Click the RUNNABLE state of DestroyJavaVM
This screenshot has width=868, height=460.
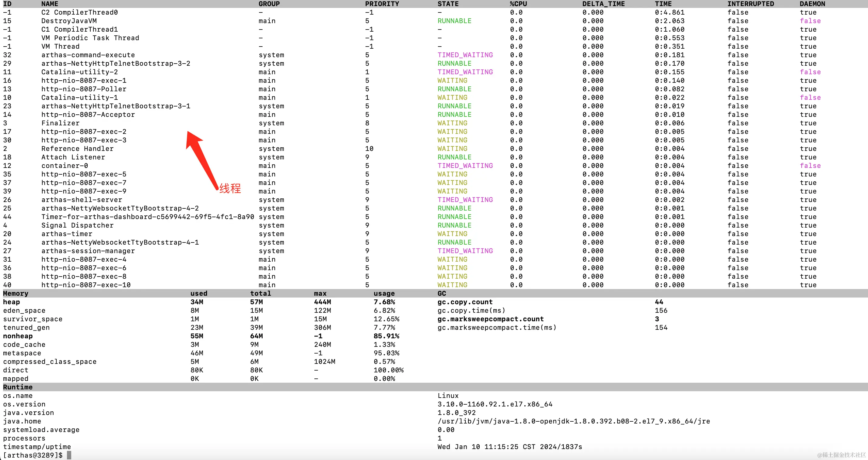tap(454, 21)
